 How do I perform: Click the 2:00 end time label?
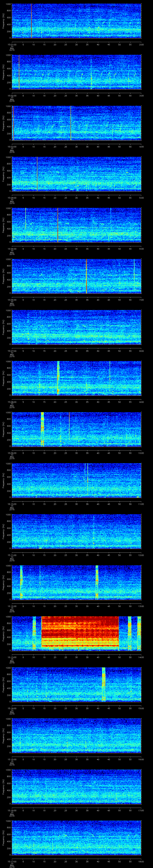(141, 44)
